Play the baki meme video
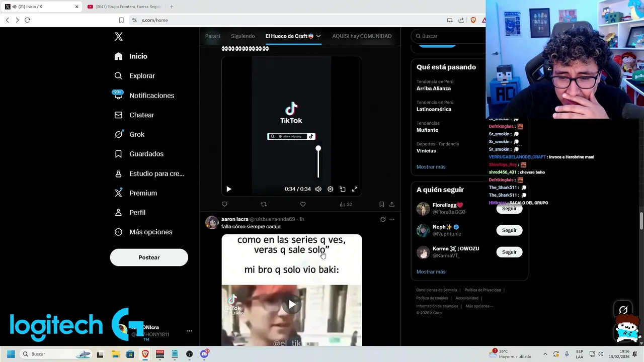This screenshot has width=644, height=362. (292, 305)
